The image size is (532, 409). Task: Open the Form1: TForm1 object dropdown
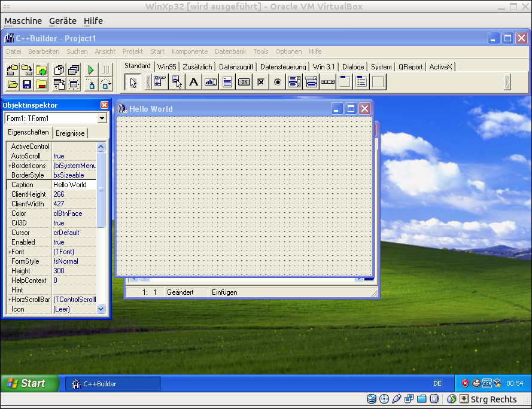pyautogui.click(x=102, y=118)
